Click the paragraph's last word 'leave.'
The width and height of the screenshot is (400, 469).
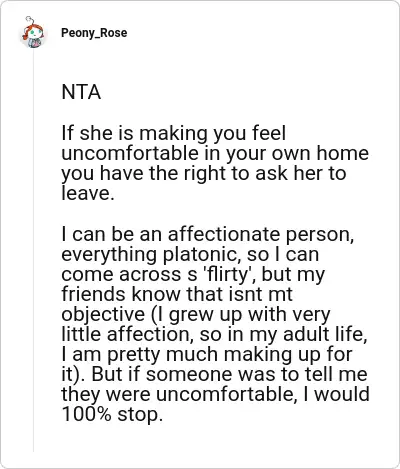coord(88,193)
